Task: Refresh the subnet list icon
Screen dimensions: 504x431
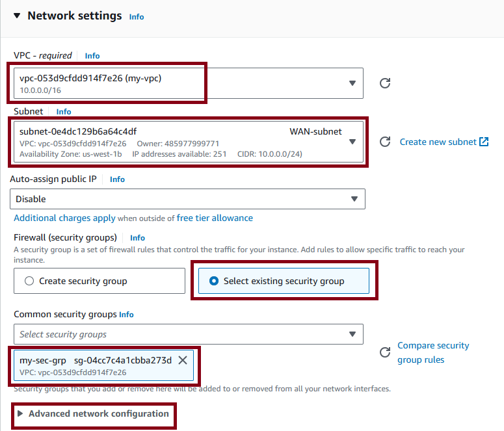Action: click(385, 142)
